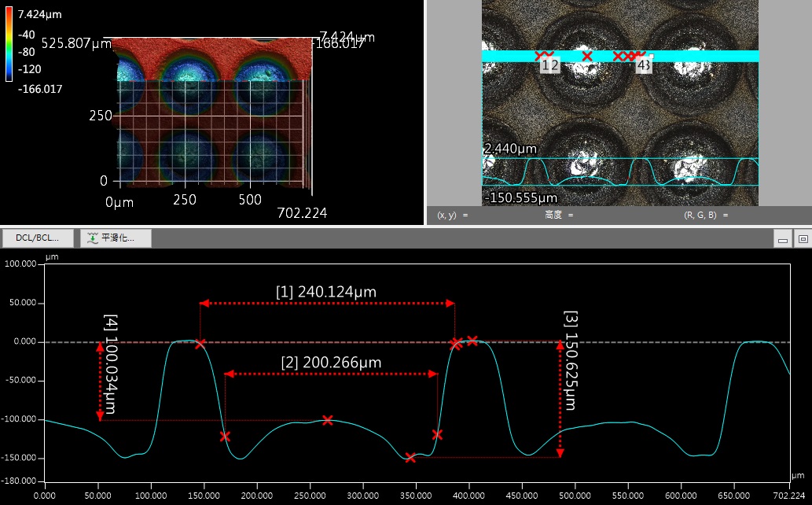Maximize the profile graph panel

pyautogui.click(x=802, y=238)
